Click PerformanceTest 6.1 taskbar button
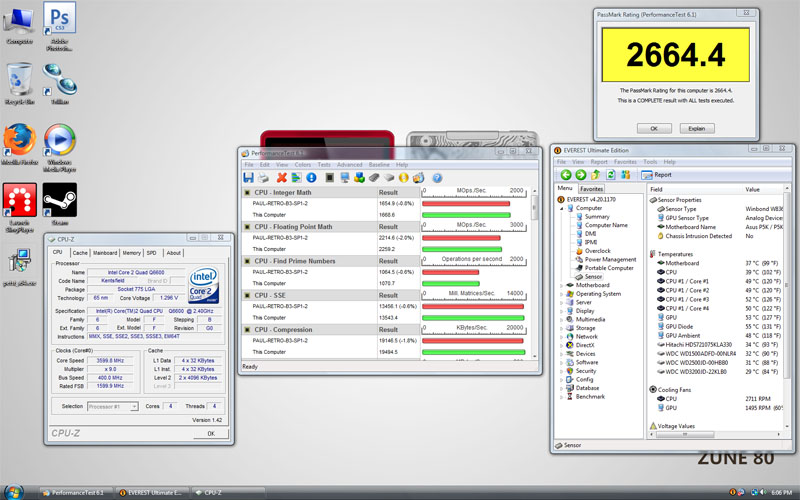 [x=75, y=493]
